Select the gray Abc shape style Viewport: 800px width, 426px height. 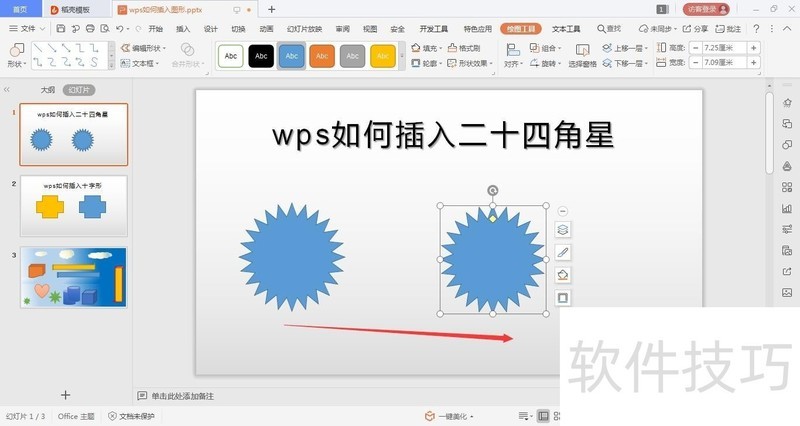pos(353,56)
